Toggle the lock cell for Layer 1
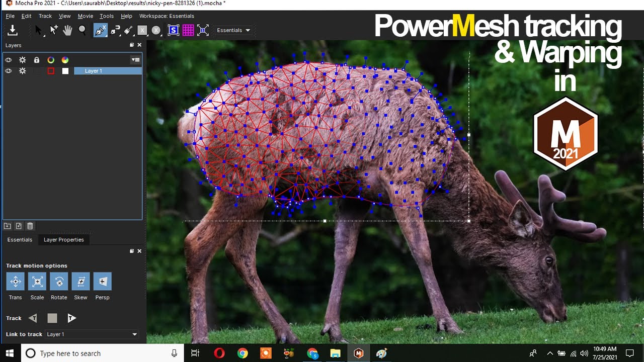This screenshot has height=362, width=644. [36, 71]
